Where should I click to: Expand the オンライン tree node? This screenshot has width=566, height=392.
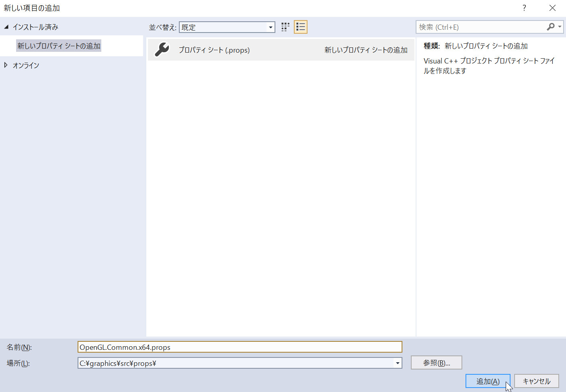(6, 65)
